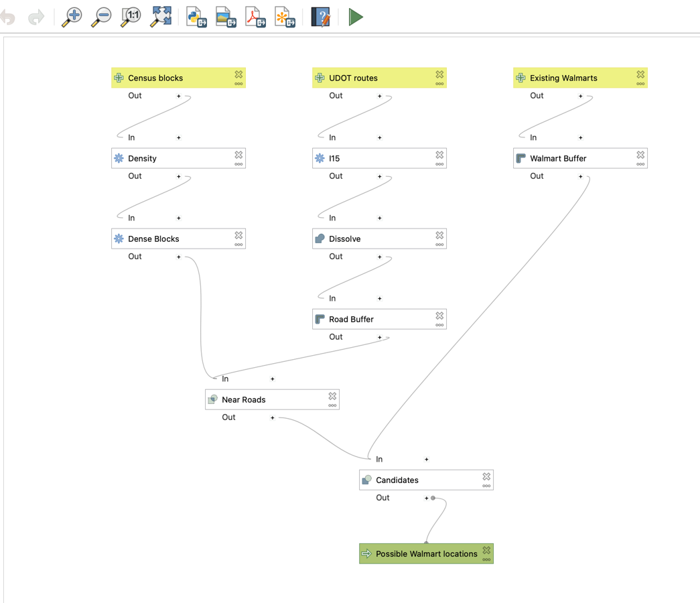Zoom to fit full model
Screen dimensions: 700x603
pyautogui.click(x=161, y=17)
